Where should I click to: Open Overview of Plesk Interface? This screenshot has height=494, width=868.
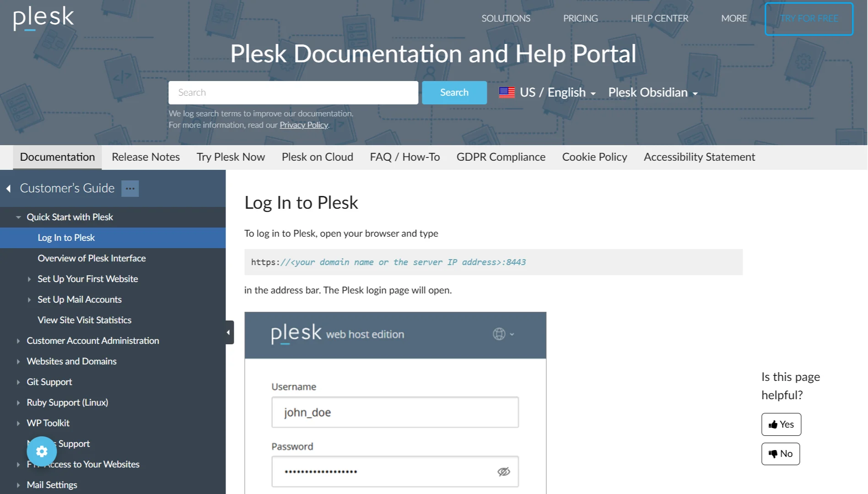[x=92, y=258]
